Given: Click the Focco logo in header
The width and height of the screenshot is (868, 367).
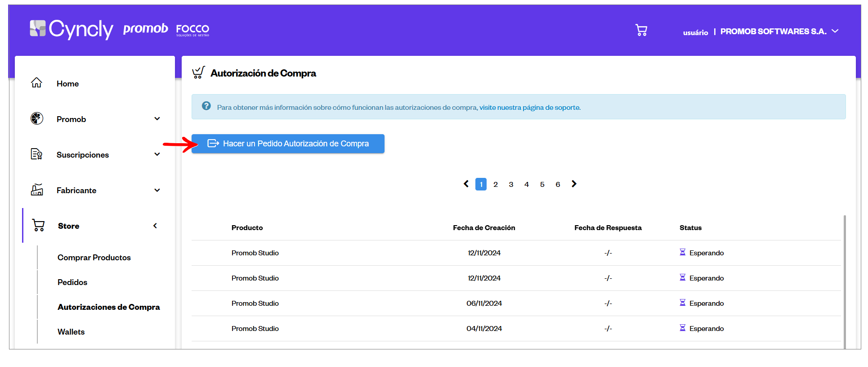Looking at the screenshot, I should pos(192,30).
